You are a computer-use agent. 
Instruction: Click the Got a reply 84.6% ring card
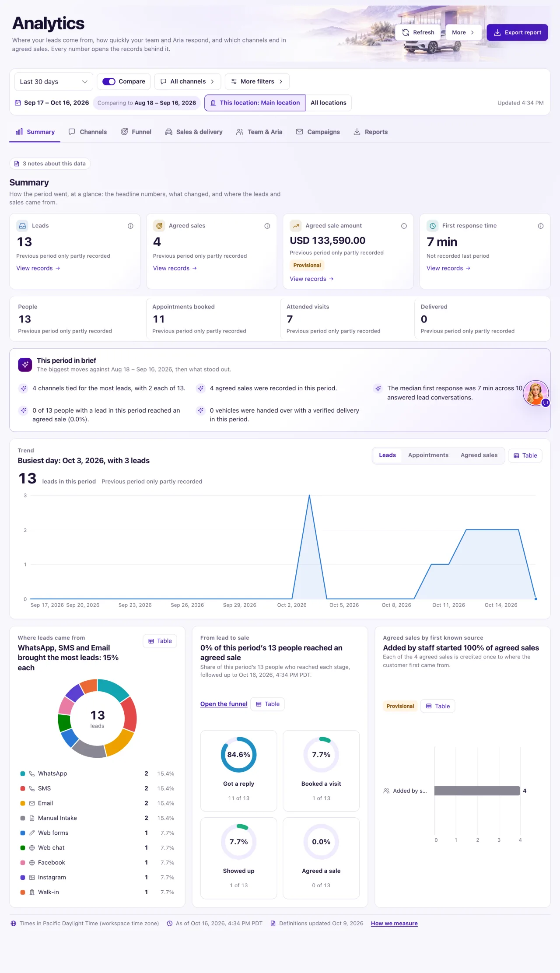pos(238,770)
